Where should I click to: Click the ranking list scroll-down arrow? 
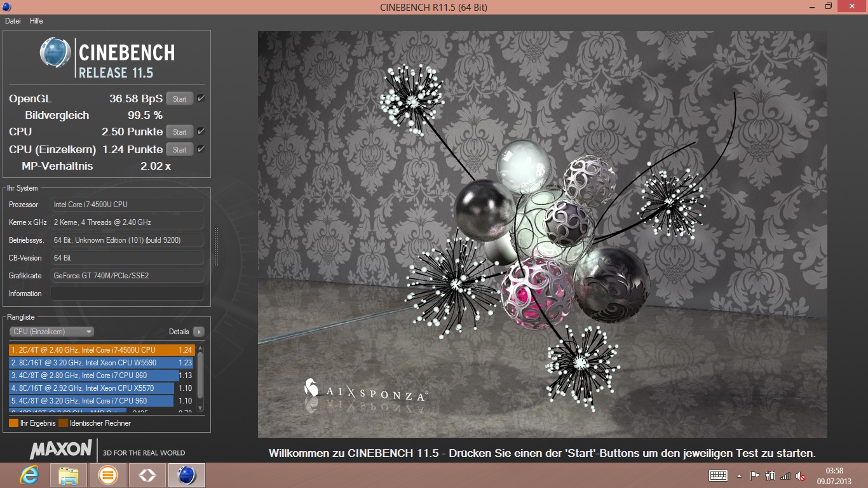pos(201,408)
